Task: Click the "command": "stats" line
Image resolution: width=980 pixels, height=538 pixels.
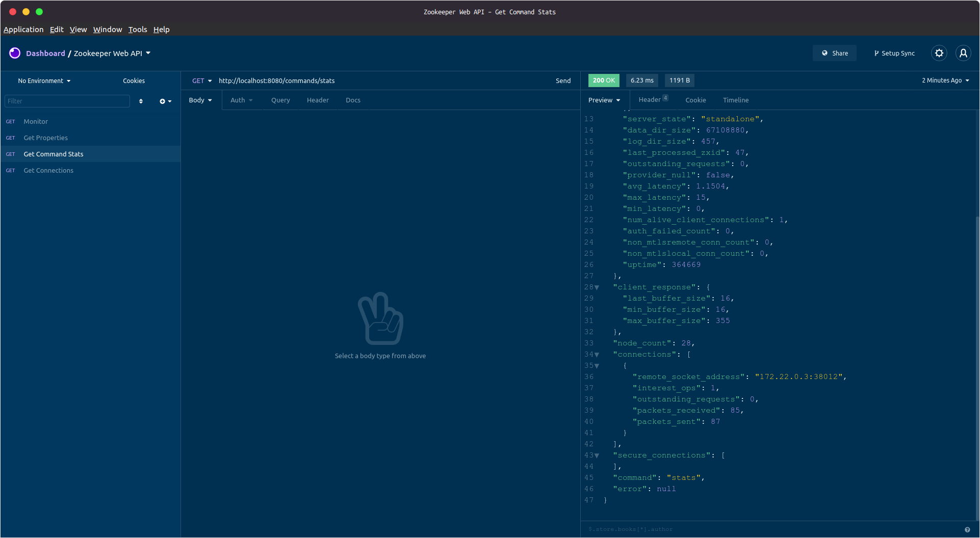Action: [658, 478]
